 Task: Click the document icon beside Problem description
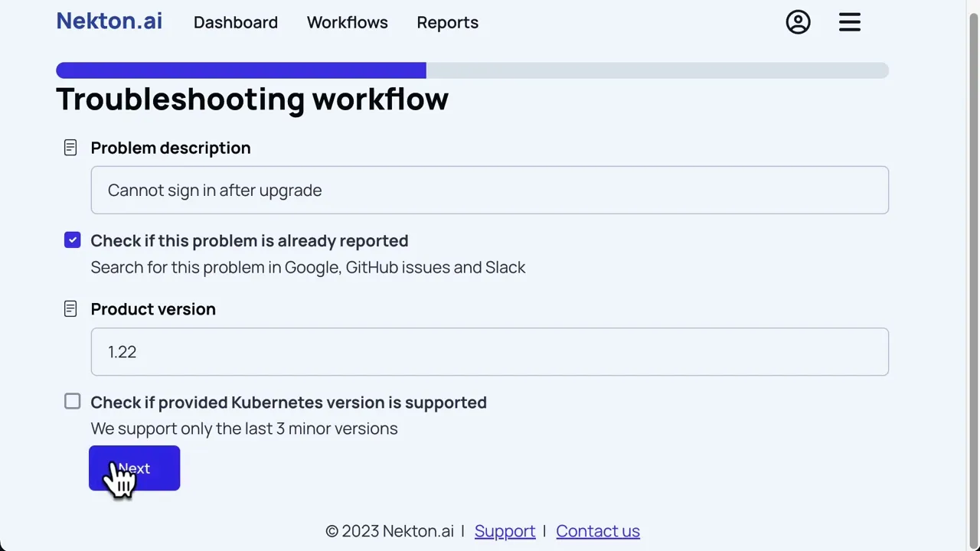[70, 148]
